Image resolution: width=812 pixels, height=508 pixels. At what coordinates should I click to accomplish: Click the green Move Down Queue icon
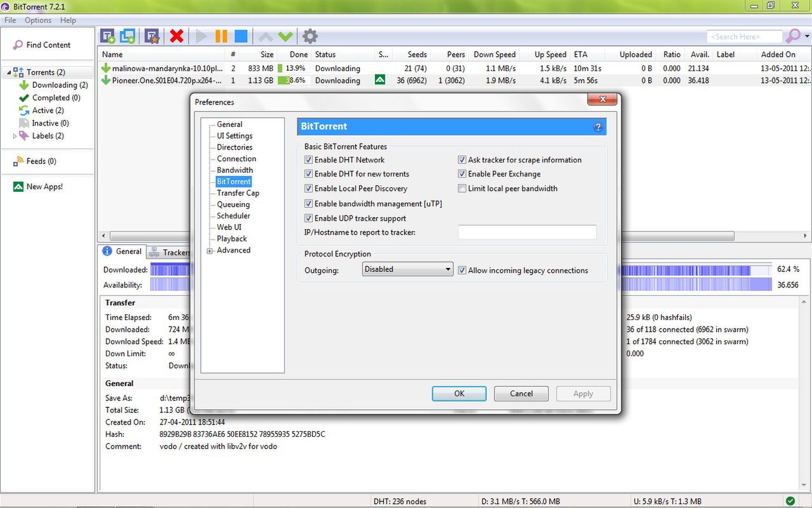[285, 36]
